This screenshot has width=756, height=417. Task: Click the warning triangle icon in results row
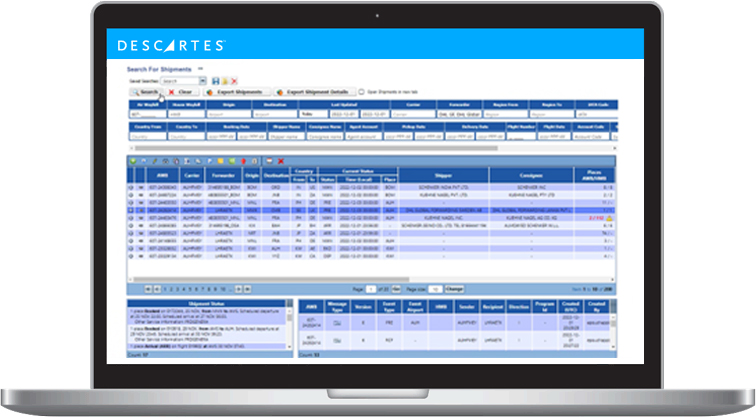[609, 216]
